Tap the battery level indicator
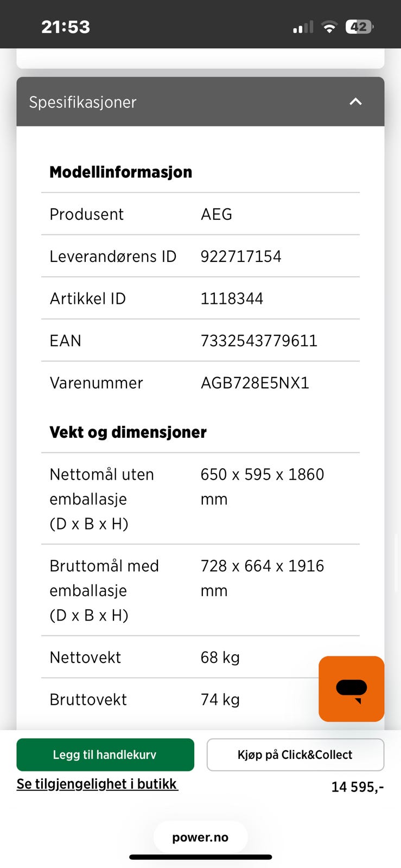 pos(359,27)
